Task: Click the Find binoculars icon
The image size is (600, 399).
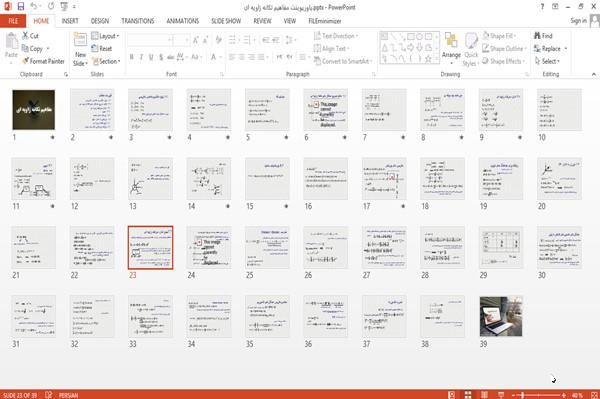Action: (537, 35)
